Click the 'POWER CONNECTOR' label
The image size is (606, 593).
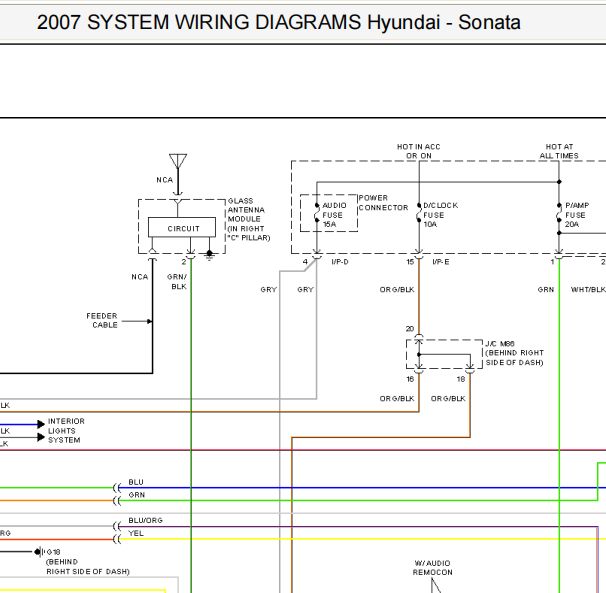383,203
